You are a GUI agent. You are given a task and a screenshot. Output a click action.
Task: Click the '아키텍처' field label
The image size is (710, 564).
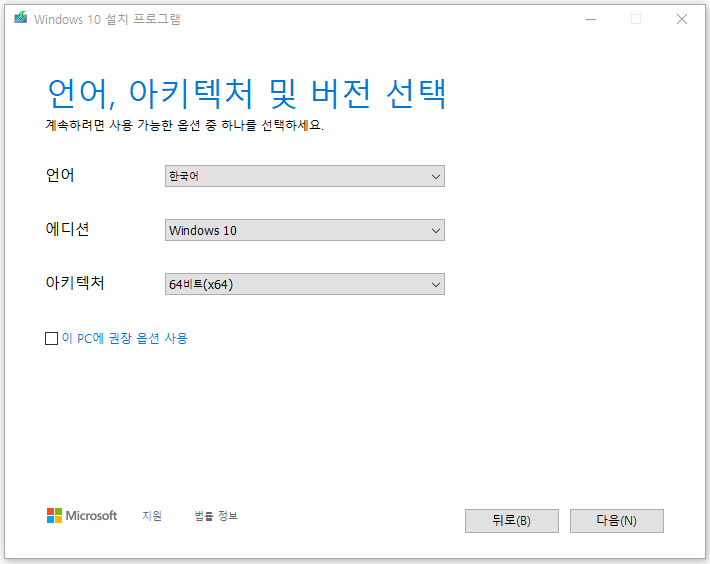(x=75, y=283)
